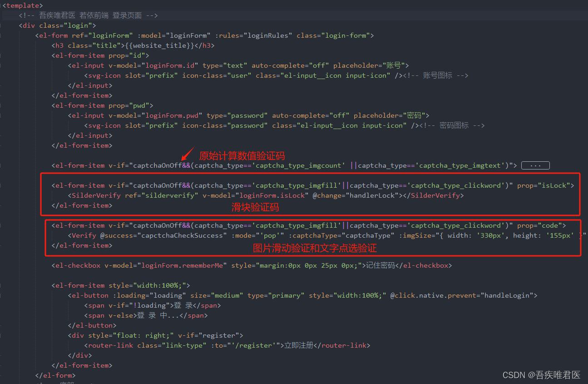Click the v-else span attribute
The width and height of the screenshot is (588, 384).
[121, 315]
